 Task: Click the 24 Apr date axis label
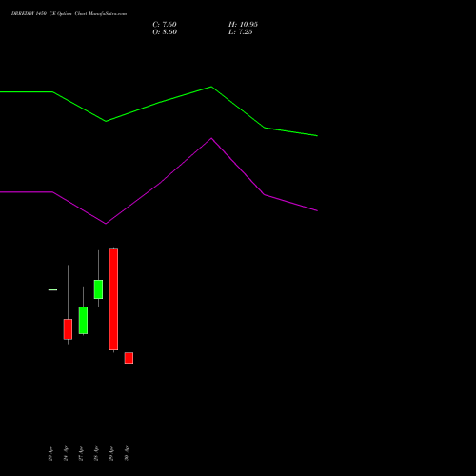pos(66,453)
